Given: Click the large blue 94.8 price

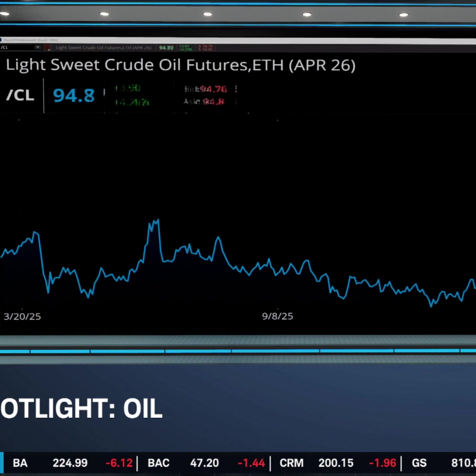Looking at the screenshot, I should pos(74,96).
